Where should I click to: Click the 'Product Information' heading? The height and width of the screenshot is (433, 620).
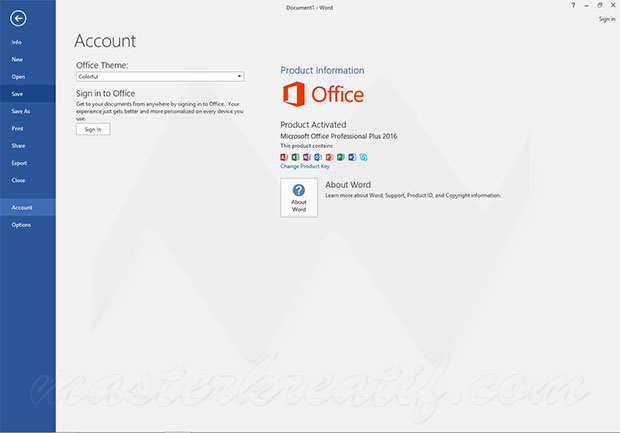point(322,70)
